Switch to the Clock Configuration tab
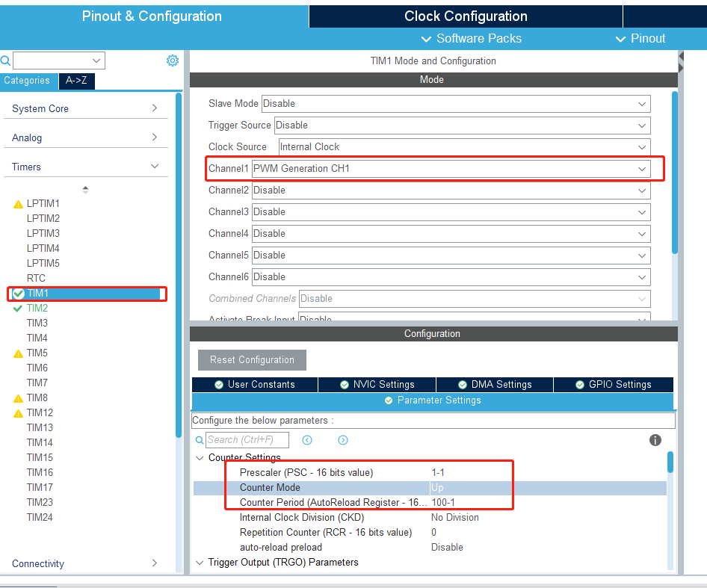707x588 pixels. [x=466, y=16]
